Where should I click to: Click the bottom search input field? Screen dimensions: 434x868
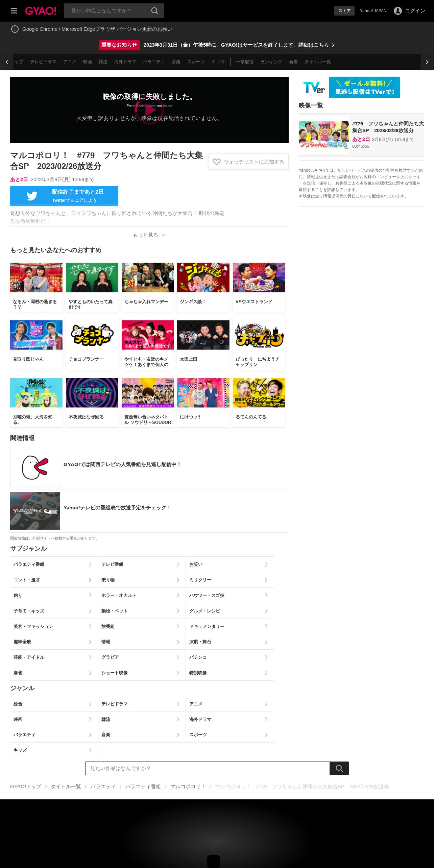pos(207,768)
